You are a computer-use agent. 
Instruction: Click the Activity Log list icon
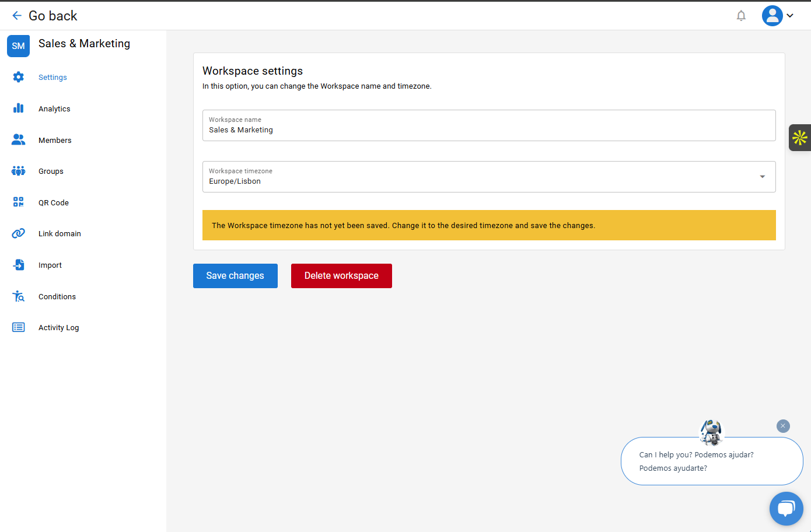click(x=19, y=327)
